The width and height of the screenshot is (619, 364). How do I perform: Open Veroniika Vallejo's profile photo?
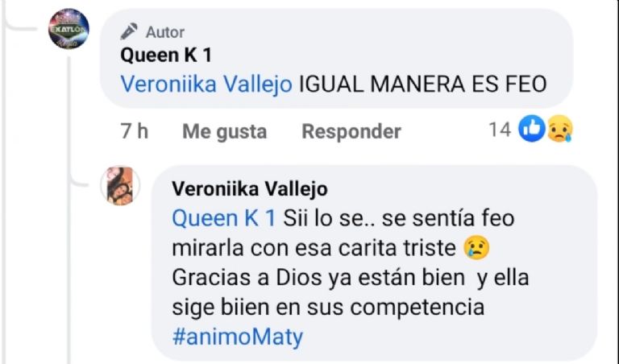120,185
